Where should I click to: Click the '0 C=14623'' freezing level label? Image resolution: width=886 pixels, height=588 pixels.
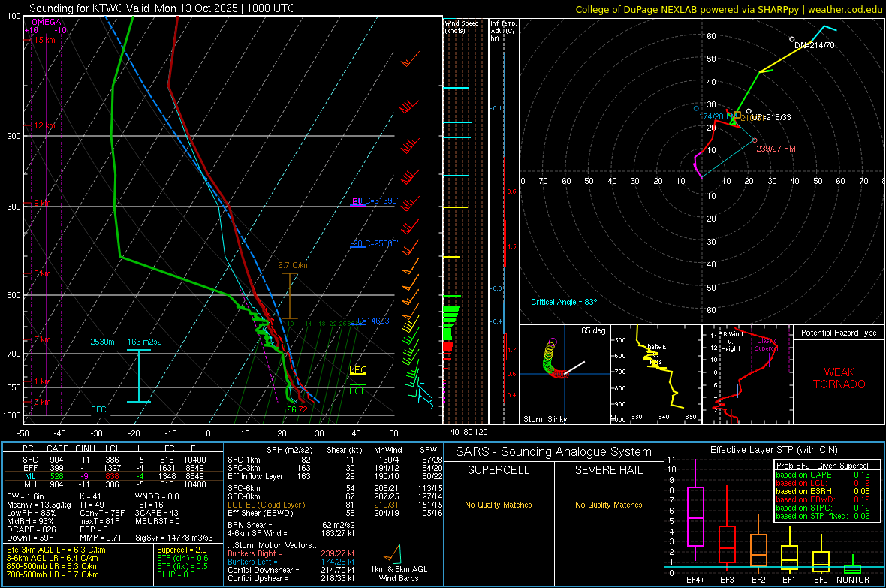pyautogui.click(x=370, y=321)
